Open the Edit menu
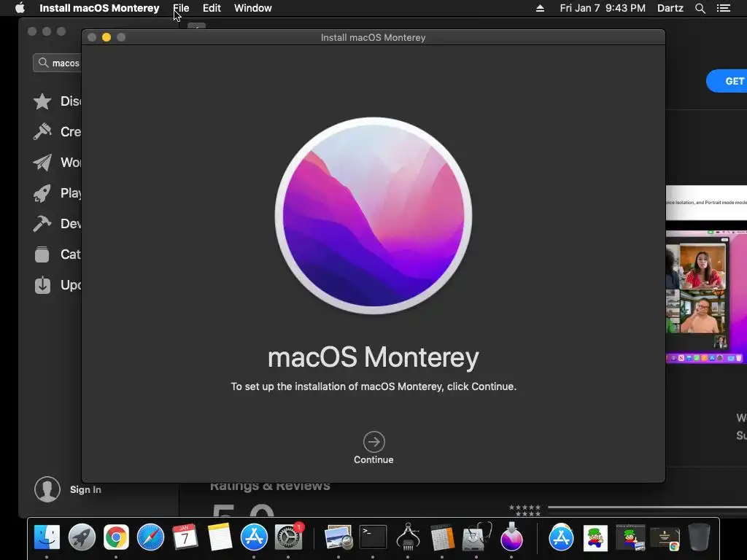Viewport: 747px width, 560px height. (212, 8)
